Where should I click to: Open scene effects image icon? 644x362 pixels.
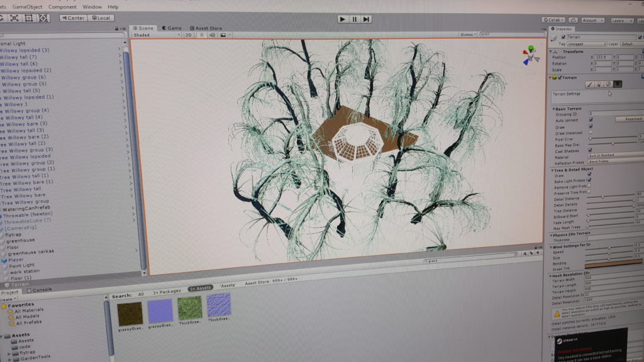(223, 35)
